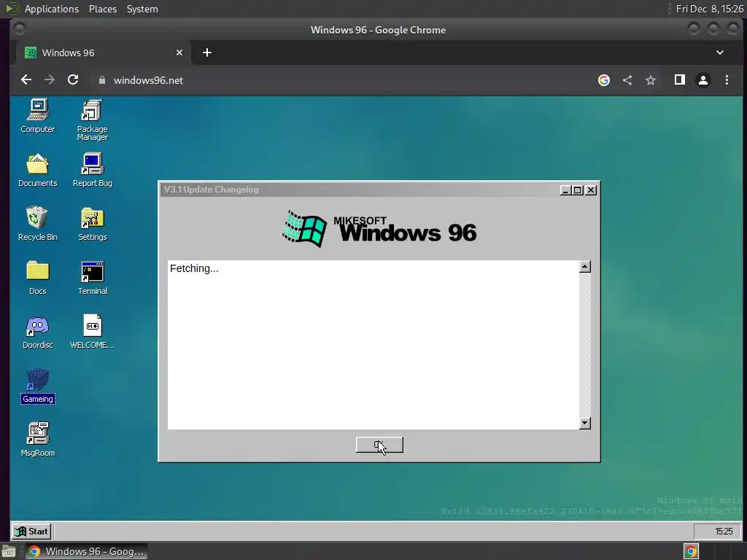Click the changelog vertical scrollbar track
This screenshot has width=747, height=560.
585,345
